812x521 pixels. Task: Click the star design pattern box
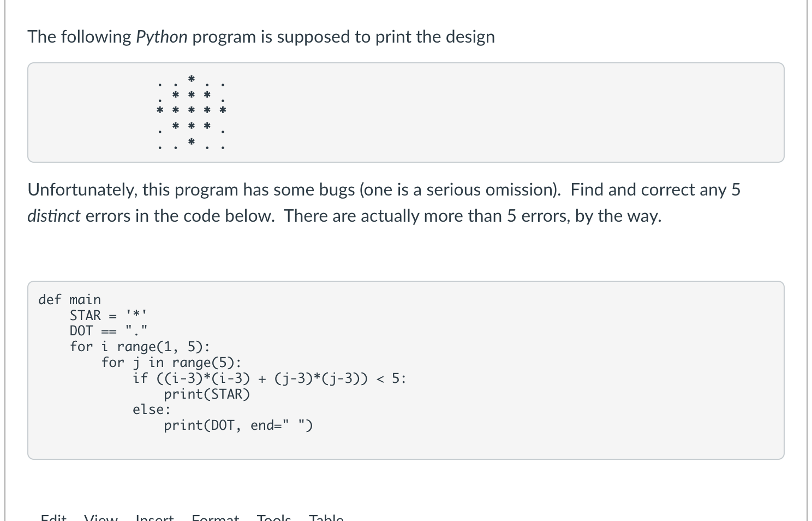(x=406, y=113)
